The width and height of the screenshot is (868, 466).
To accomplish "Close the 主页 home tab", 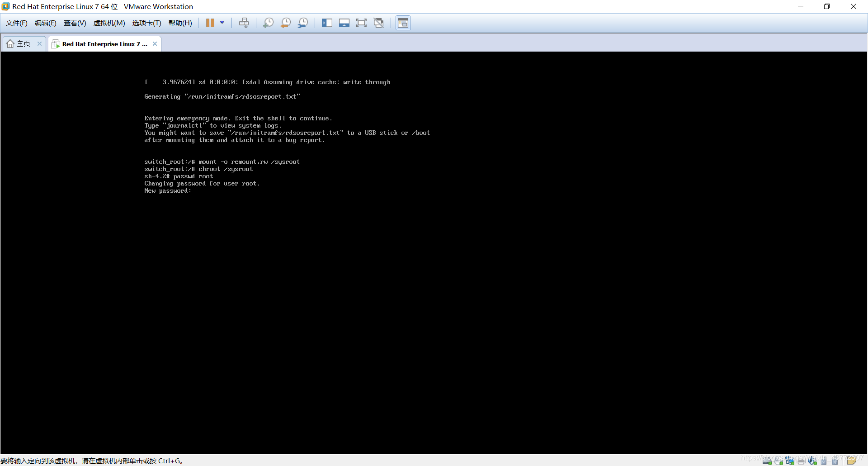I will click(x=39, y=44).
